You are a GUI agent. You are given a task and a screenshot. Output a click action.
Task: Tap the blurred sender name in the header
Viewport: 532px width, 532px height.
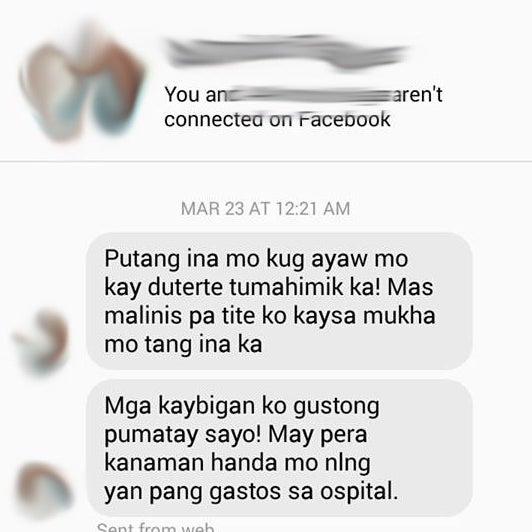[287, 53]
